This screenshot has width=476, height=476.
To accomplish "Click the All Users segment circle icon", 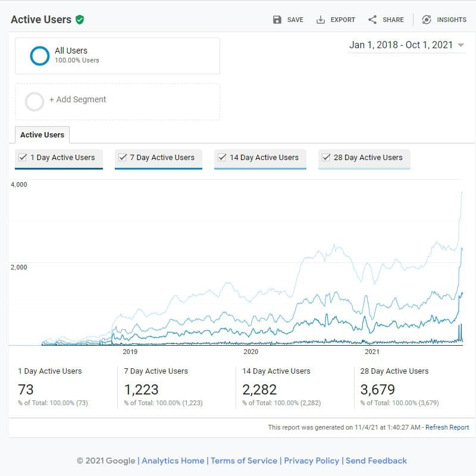I will click(x=40, y=55).
